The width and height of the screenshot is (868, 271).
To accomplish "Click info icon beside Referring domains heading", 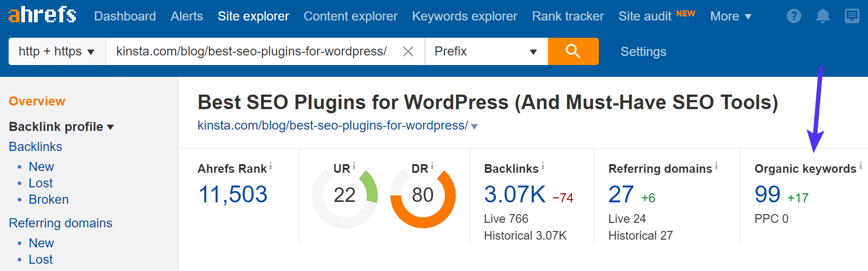I will pyautogui.click(x=716, y=166).
